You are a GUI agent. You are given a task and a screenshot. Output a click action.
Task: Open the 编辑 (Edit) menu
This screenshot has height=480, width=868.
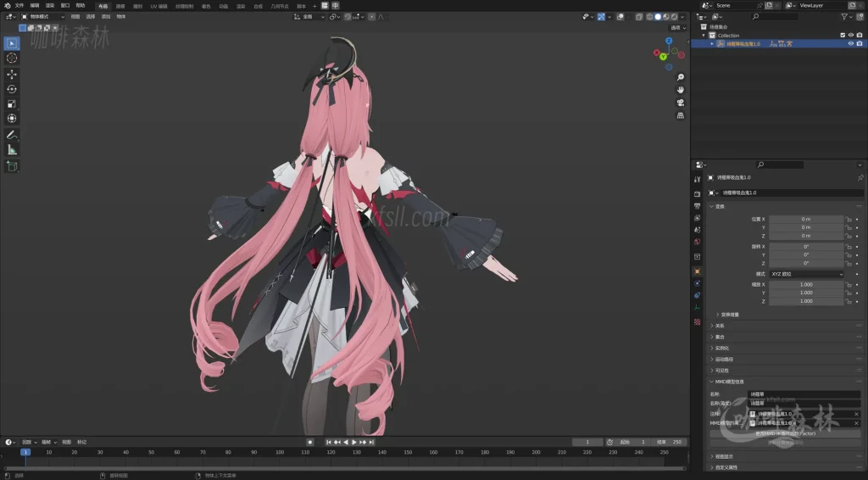coord(35,6)
